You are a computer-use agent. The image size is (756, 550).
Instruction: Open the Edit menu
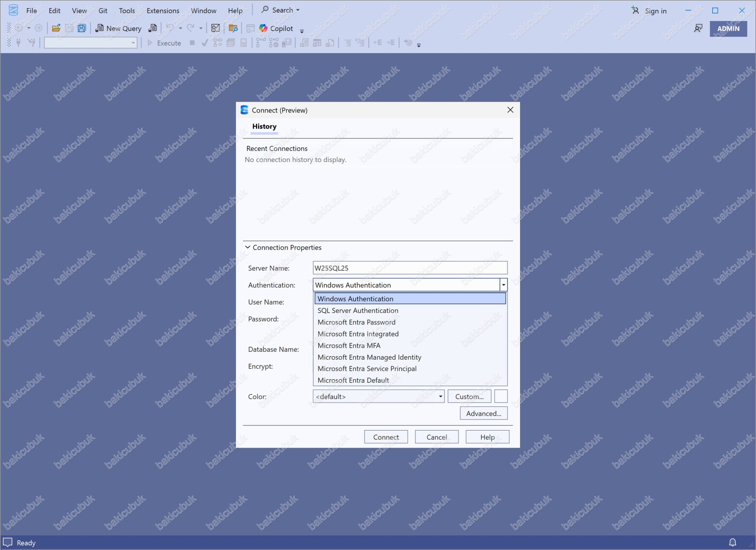point(54,11)
